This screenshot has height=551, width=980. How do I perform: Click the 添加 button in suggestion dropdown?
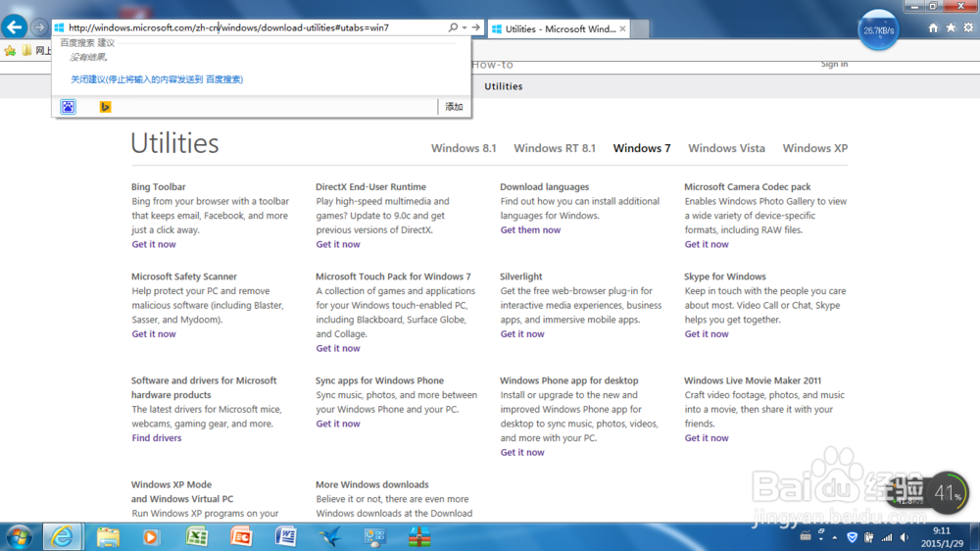[x=454, y=107]
